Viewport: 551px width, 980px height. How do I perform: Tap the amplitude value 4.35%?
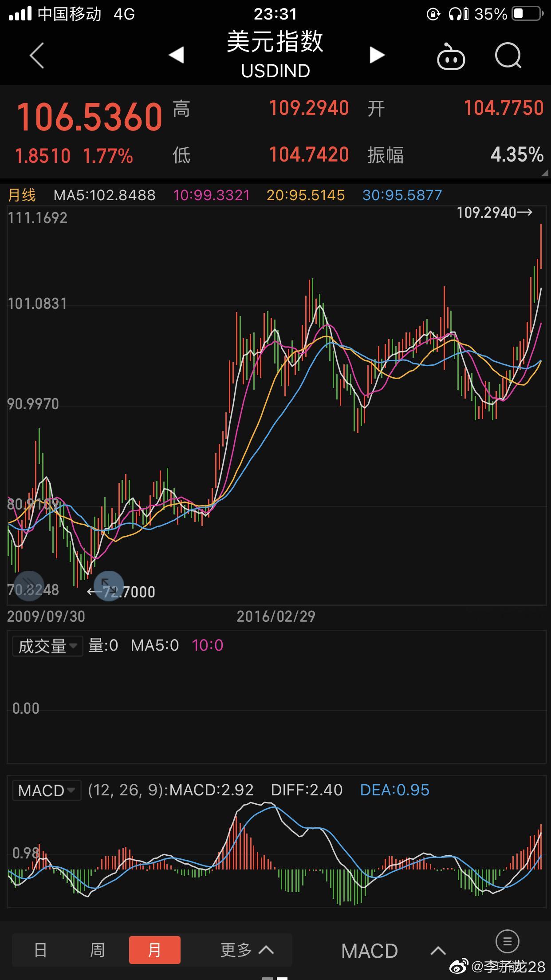click(517, 155)
